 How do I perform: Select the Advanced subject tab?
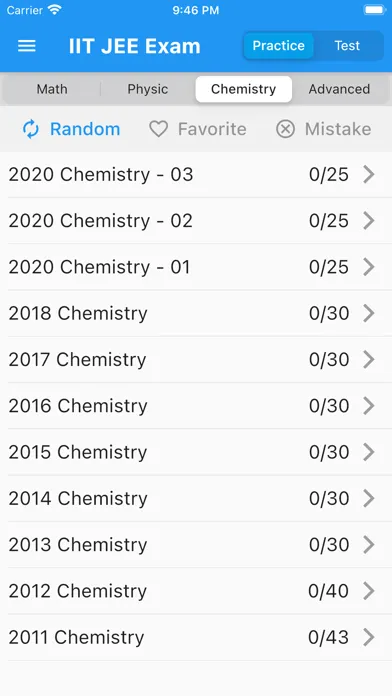click(339, 89)
